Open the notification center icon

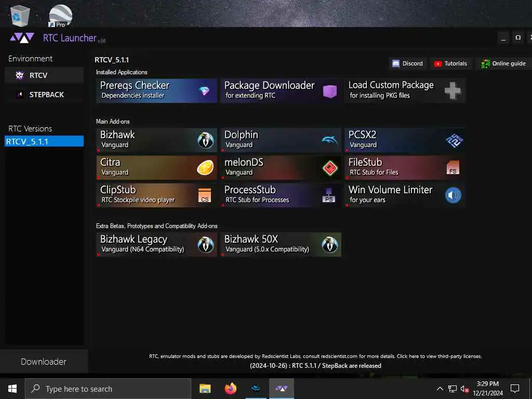tap(515, 389)
